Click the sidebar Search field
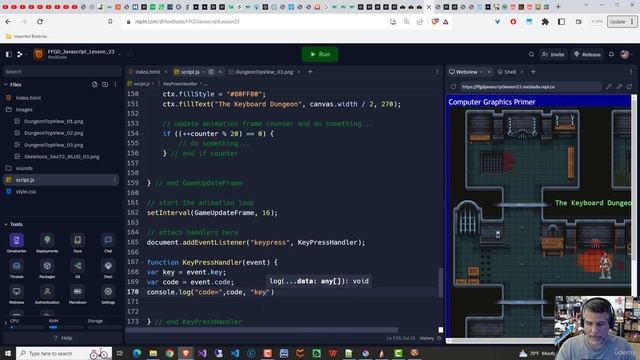 [x=62, y=71]
